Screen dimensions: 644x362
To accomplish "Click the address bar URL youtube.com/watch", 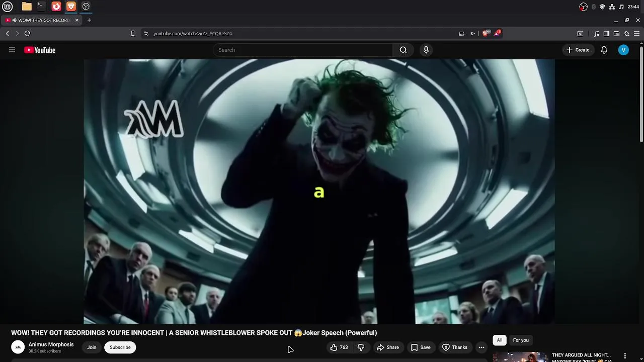I will (193, 34).
